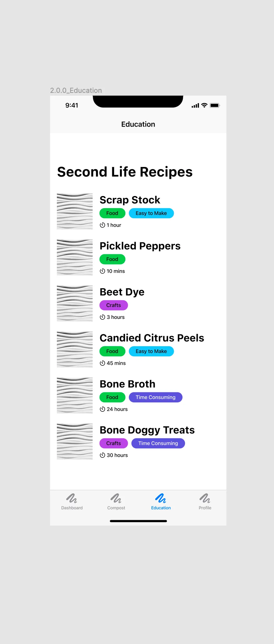Click the clock icon beside 1 hour
Screen dimensions: 274x644
click(102, 225)
